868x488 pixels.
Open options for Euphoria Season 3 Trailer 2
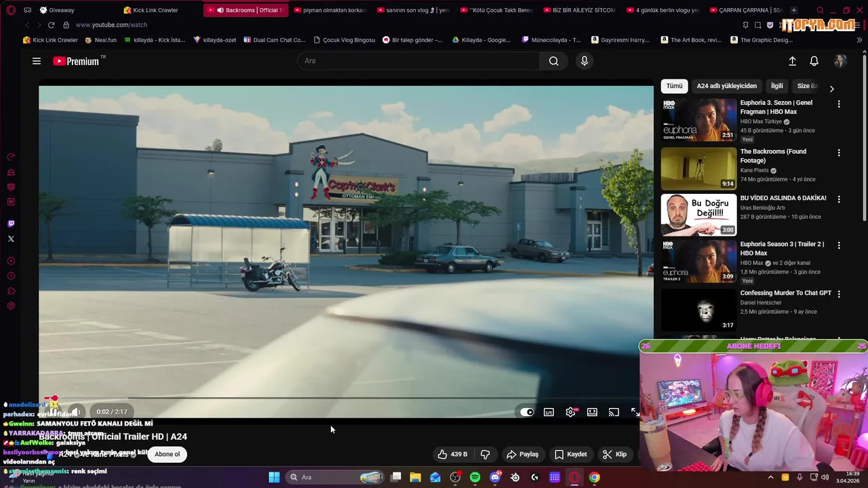[839, 245]
